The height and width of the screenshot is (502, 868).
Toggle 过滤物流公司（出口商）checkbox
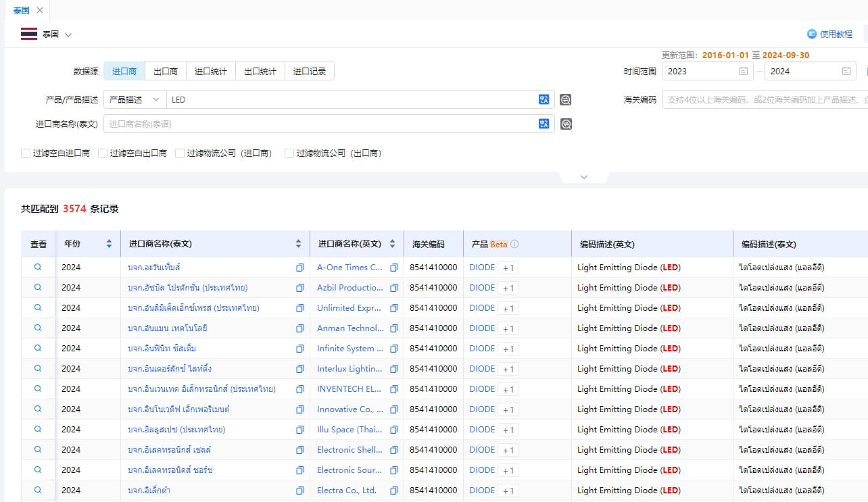click(x=289, y=153)
